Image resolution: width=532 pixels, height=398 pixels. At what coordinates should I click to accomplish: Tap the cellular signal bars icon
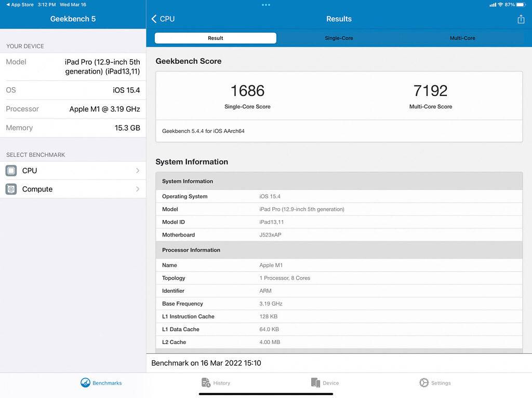(493, 5)
